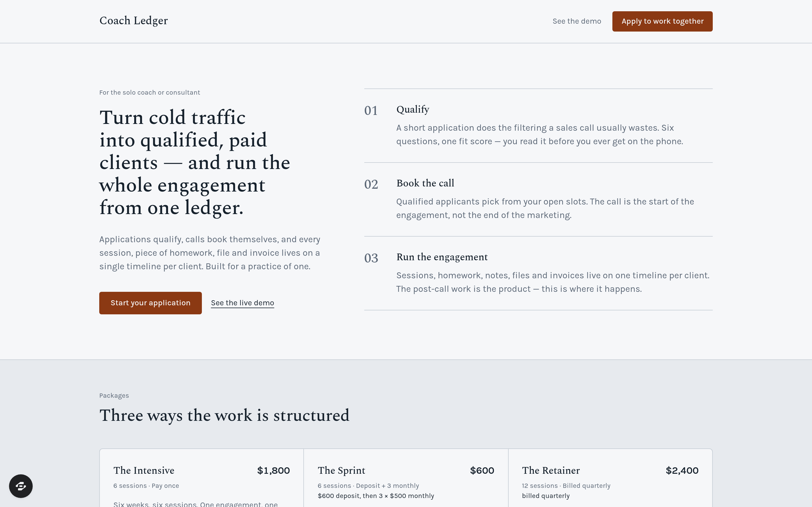This screenshot has height=507, width=812.
Task: Click the $2,400 Retainer price
Action: [682, 470]
